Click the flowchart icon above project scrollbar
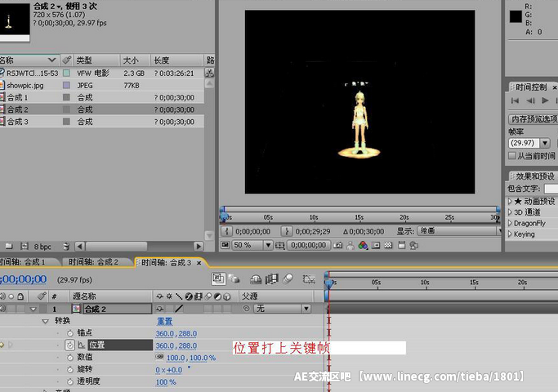 209,73
